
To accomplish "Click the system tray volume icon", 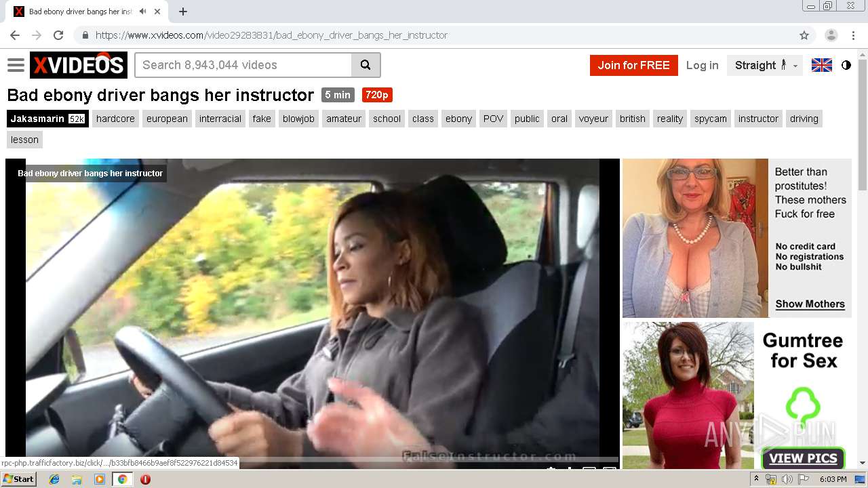I will click(x=787, y=479).
